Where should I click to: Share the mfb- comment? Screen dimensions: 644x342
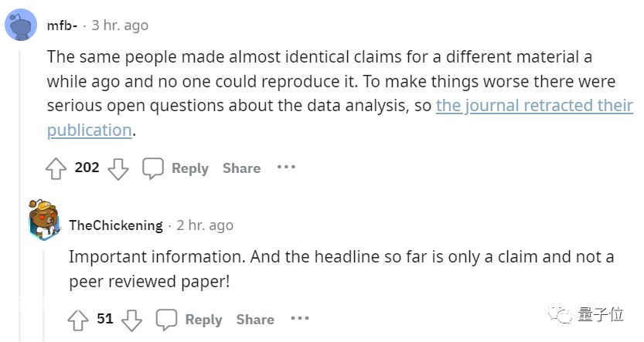[x=241, y=168]
